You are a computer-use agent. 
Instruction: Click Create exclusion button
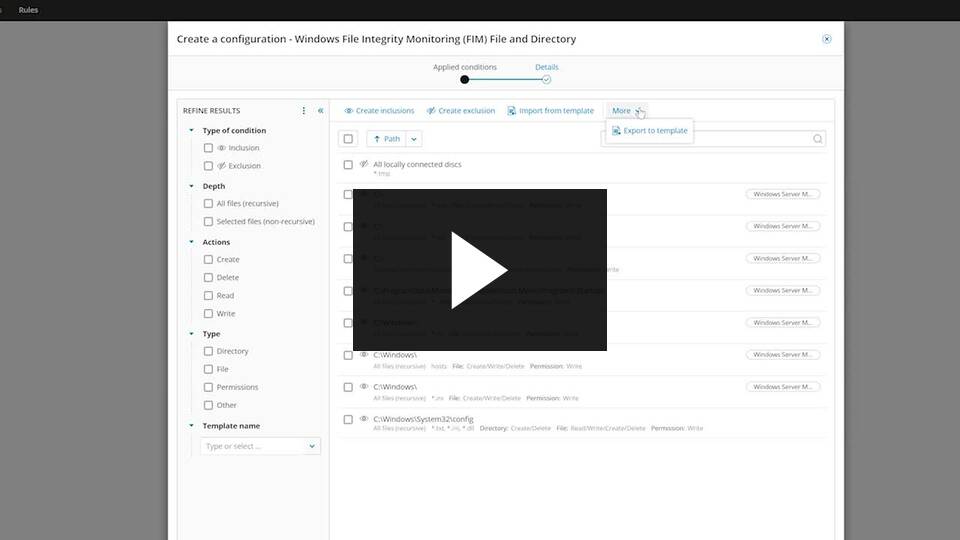click(x=460, y=111)
